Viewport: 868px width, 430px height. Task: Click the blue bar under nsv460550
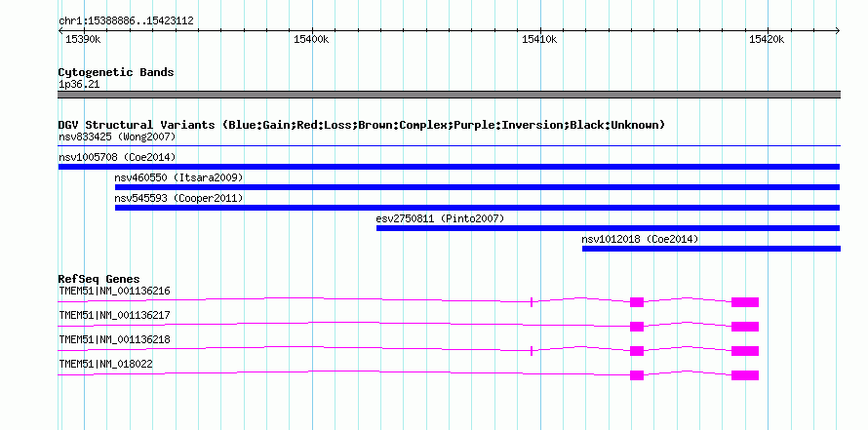(x=477, y=187)
